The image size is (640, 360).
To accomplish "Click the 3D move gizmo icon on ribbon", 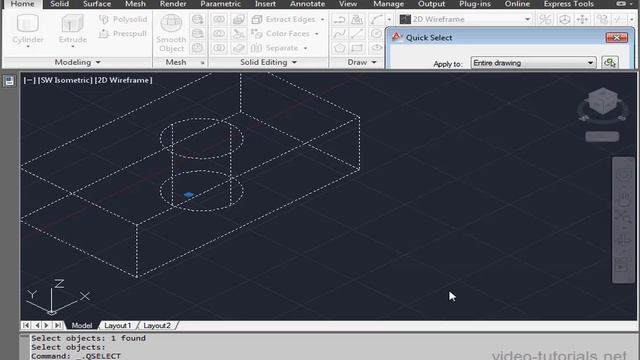I will [582, 19].
